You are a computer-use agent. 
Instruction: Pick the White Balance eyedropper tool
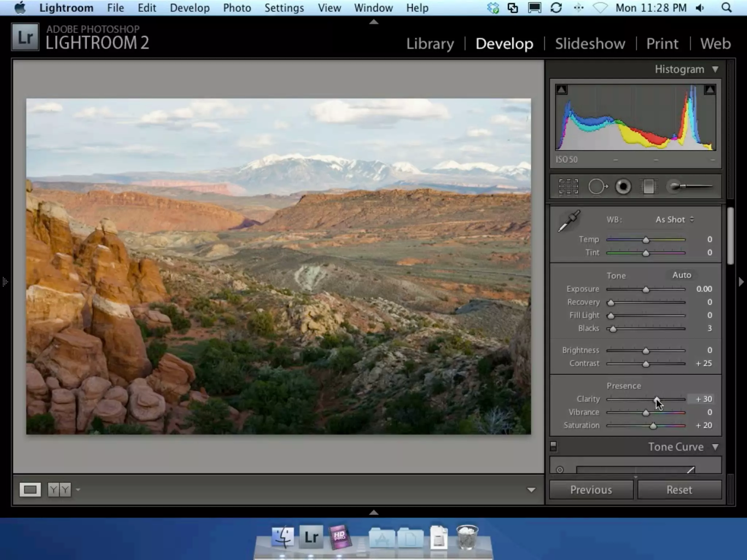[x=569, y=221]
